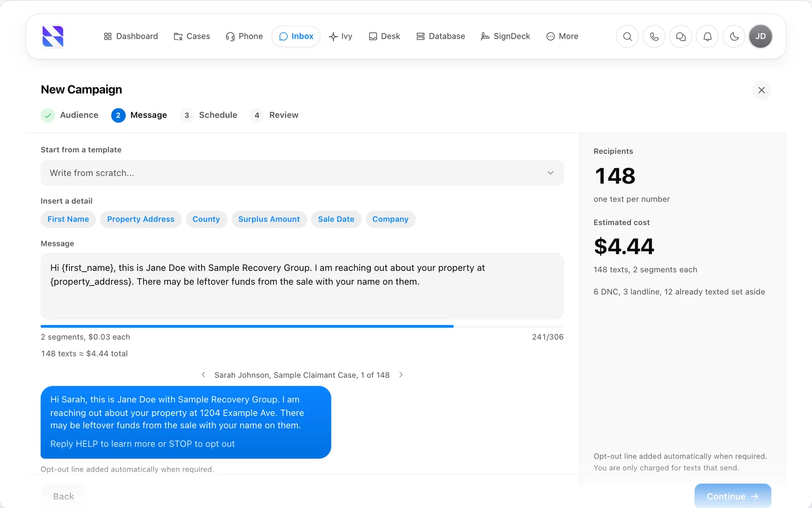Click inside the Message text area
Image resolution: width=812 pixels, height=508 pixels.
(x=302, y=287)
